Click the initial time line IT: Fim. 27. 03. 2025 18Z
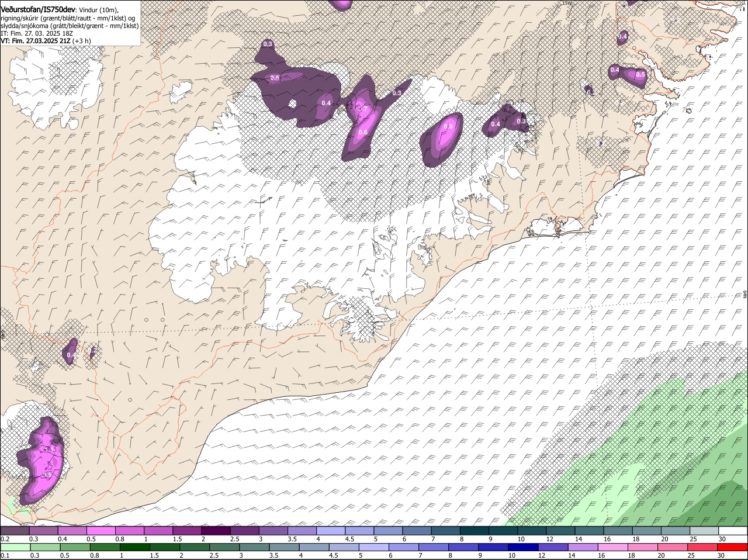The width and height of the screenshot is (748, 560). point(37,34)
